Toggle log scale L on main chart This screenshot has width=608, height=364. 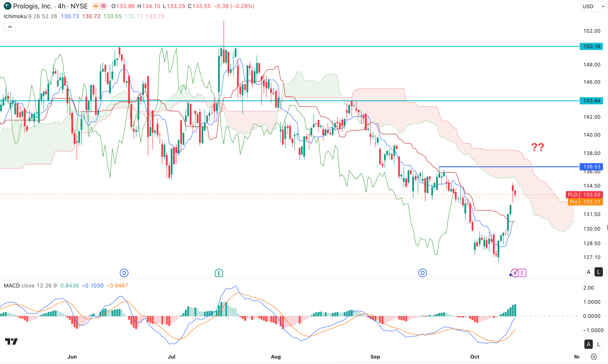coord(598,272)
